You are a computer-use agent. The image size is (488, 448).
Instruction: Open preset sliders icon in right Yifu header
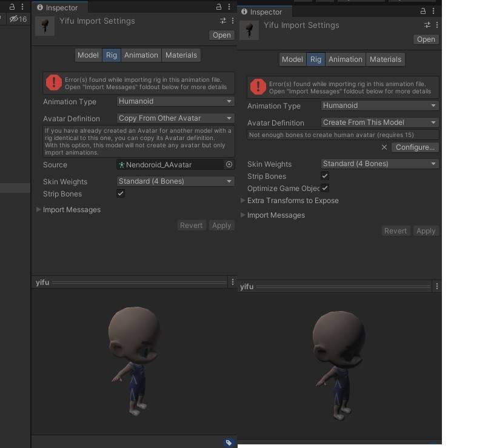[427, 25]
